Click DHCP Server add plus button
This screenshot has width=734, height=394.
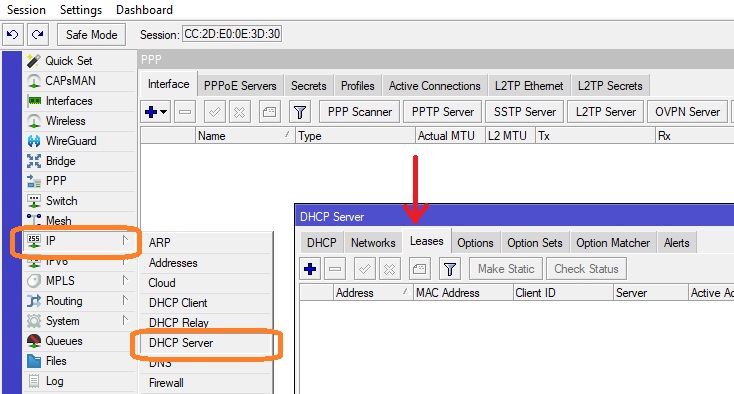click(x=310, y=269)
